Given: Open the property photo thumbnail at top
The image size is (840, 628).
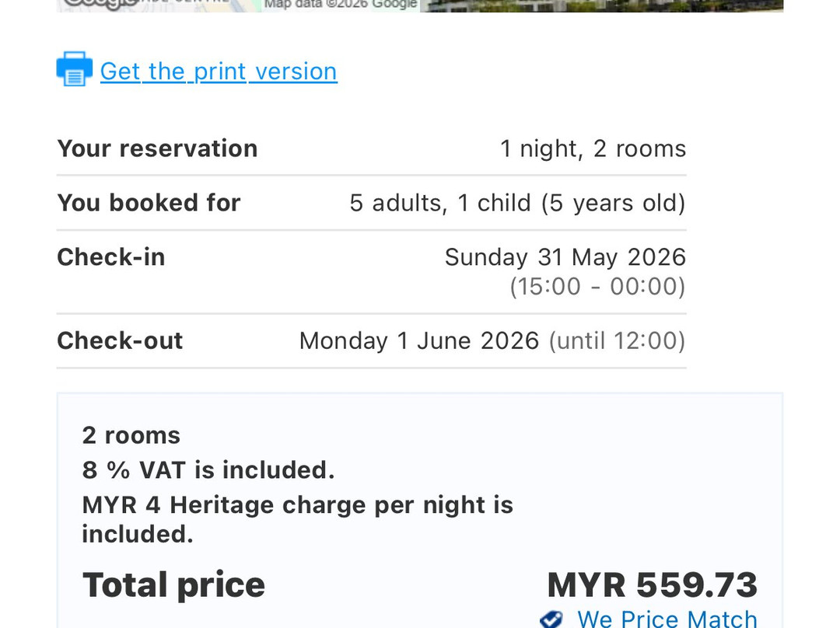Looking at the screenshot, I should tap(601, 5).
